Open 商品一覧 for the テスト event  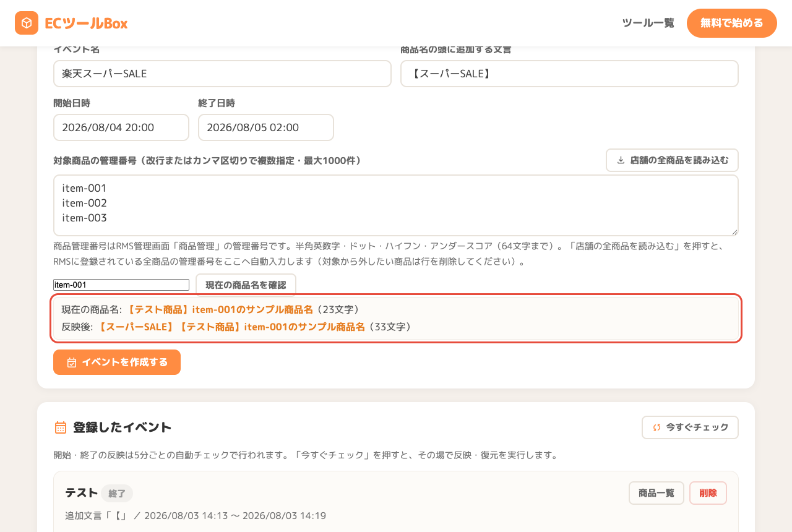[x=656, y=493]
